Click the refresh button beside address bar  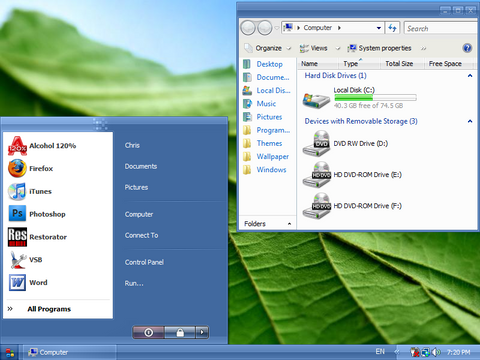click(393, 28)
